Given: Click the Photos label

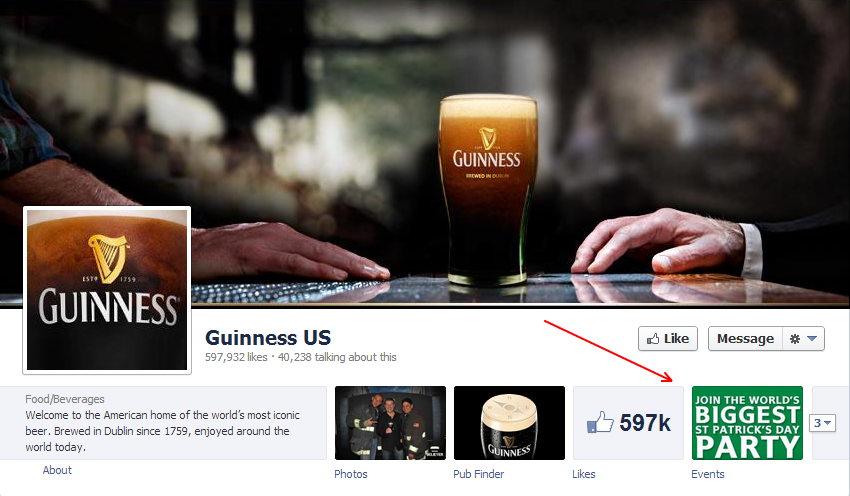Looking at the screenshot, I should click(x=351, y=474).
